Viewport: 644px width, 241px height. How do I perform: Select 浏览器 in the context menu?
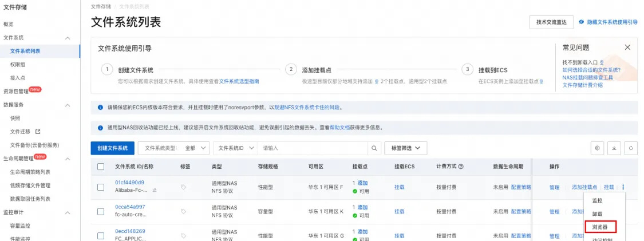coord(600,227)
